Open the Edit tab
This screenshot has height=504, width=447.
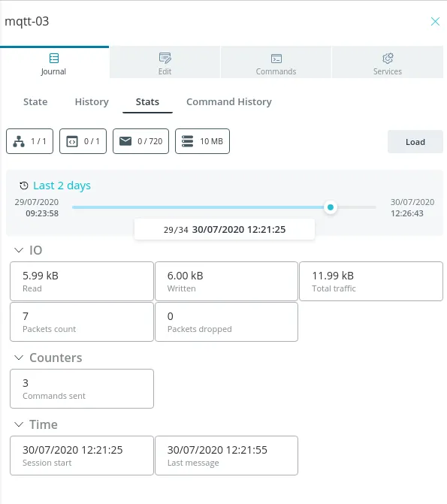point(165,62)
